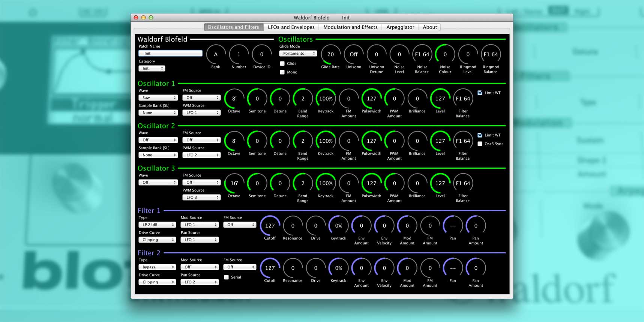
Task: Open the About tab
Action: point(430,27)
